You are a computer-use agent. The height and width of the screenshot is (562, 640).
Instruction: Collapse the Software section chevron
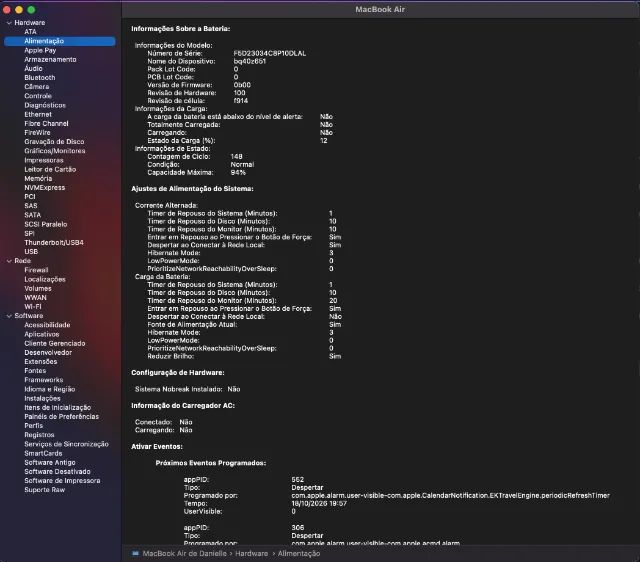[x=9, y=316]
